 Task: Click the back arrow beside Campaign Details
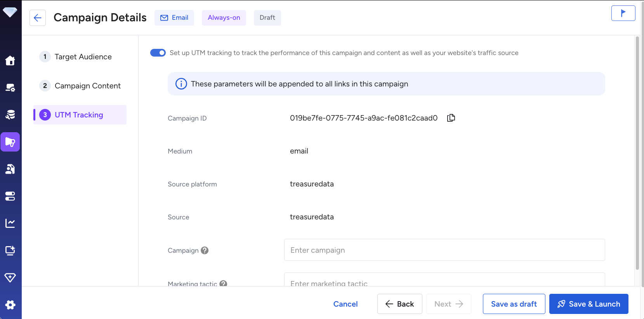38,18
